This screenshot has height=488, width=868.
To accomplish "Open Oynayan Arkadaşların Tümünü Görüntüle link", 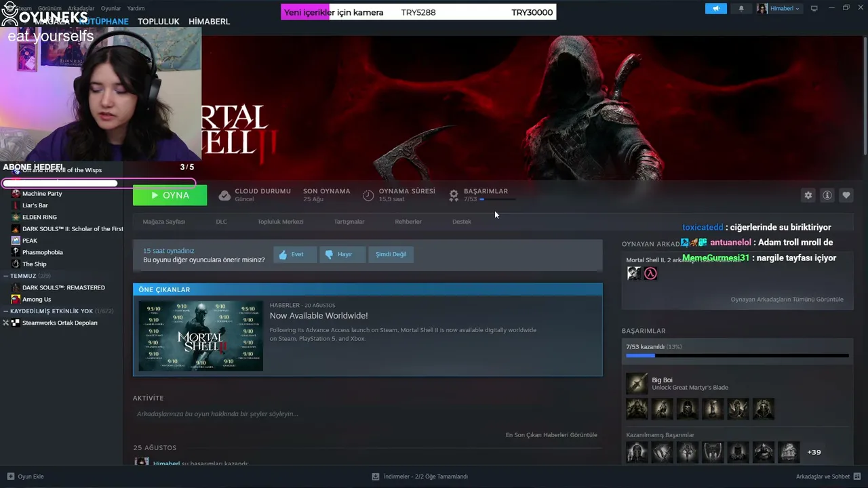I will click(787, 300).
